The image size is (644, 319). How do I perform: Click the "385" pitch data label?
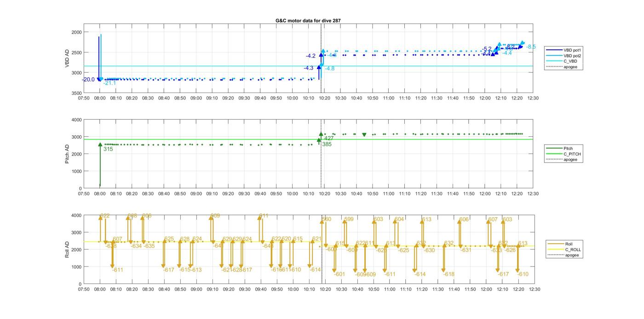[327, 145]
